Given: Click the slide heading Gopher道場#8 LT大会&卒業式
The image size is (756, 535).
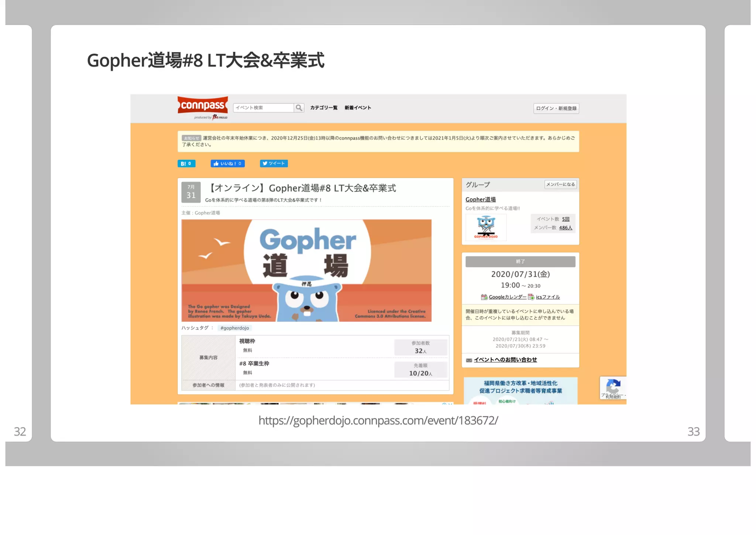Looking at the screenshot, I should coord(206,60).
